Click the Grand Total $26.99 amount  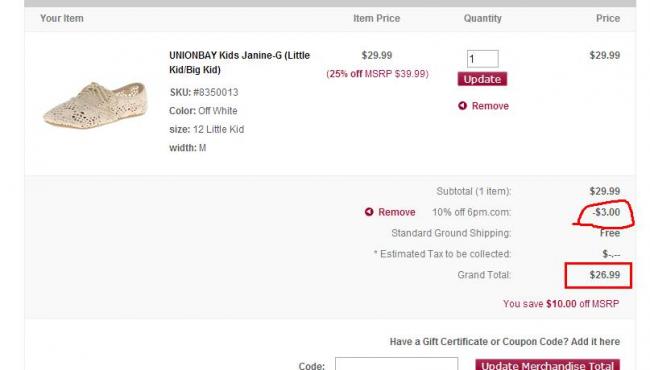(605, 275)
